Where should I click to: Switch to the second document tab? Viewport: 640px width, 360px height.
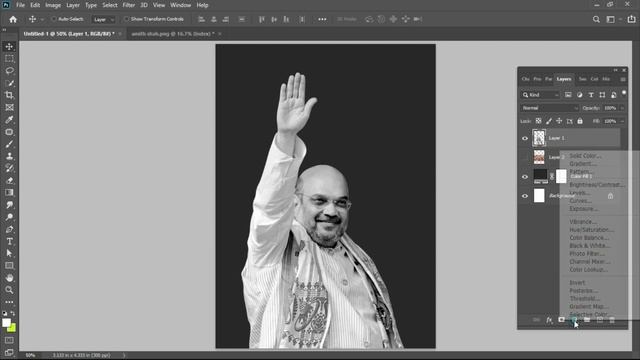173,34
